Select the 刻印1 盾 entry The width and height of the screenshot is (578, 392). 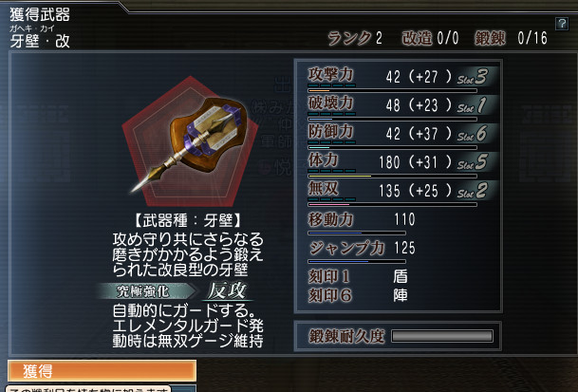click(x=359, y=276)
